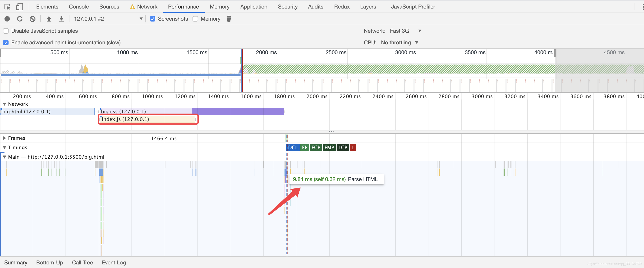Select the Summary tab at bottom
Viewport: 644px width, 268px height.
16,262
